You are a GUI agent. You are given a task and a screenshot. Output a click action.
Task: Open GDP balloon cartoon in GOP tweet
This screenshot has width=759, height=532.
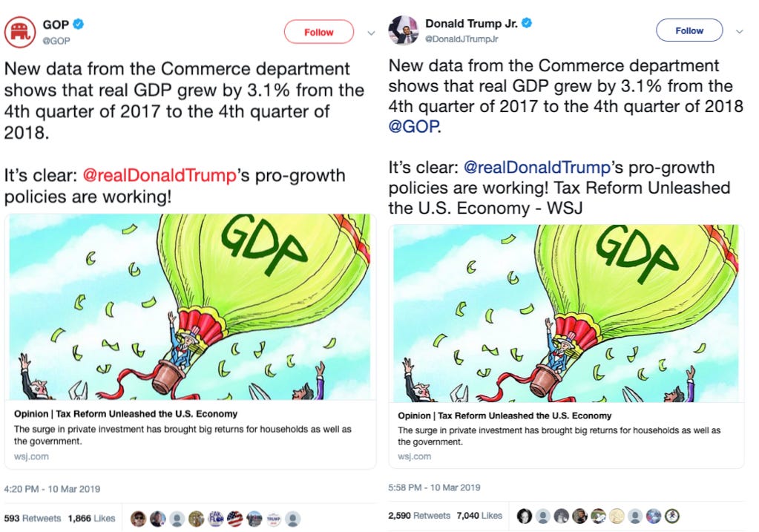(190, 306)
